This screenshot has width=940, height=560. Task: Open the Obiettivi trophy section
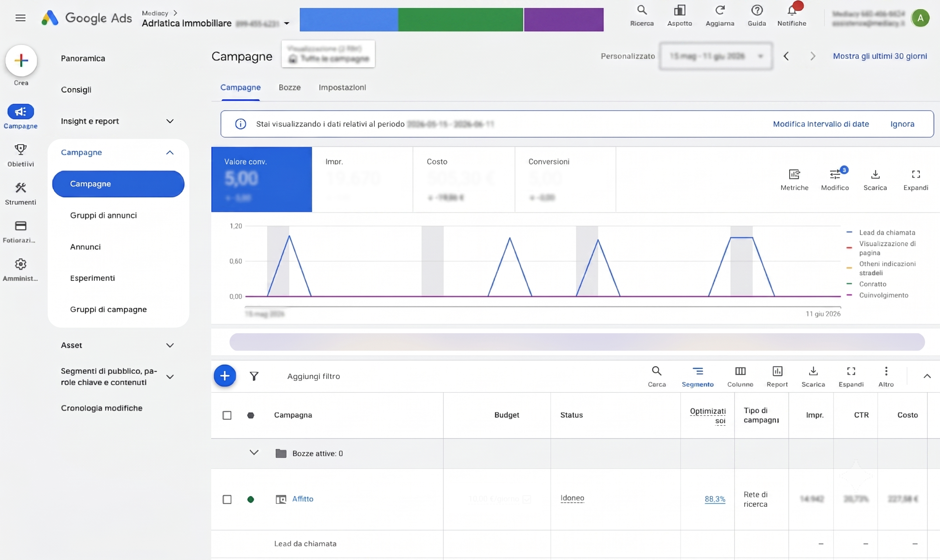click(20, 150)
